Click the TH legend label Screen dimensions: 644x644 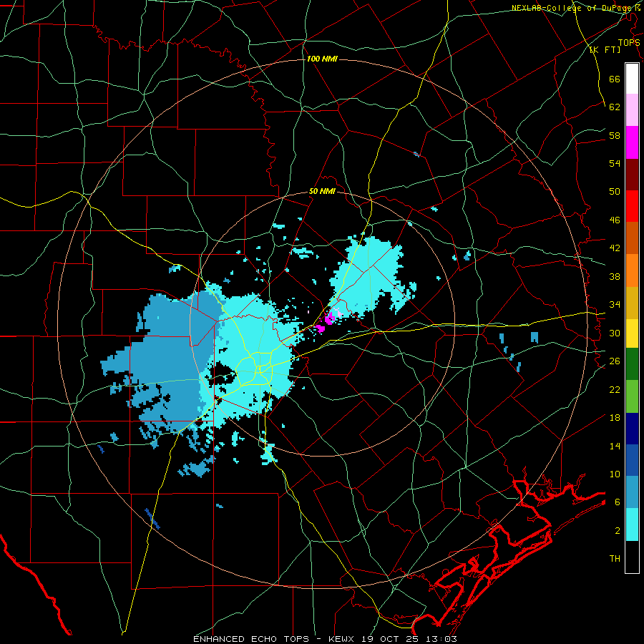point(615,559)
